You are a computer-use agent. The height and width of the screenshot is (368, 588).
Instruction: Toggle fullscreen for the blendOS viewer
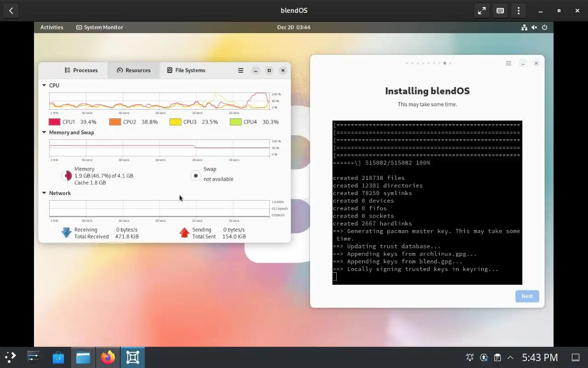[x=482, y=11]
